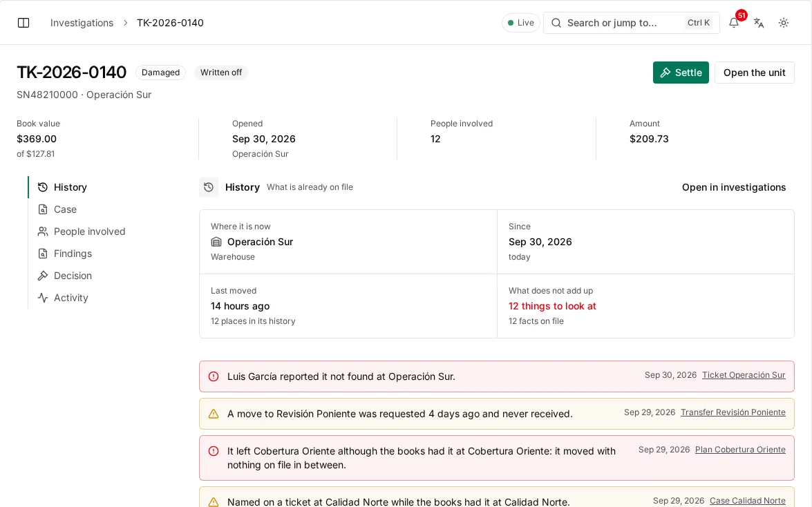
Task: Click the 'SN48210000 · Operación Sur' subtitle
Action: coord(84,95)
